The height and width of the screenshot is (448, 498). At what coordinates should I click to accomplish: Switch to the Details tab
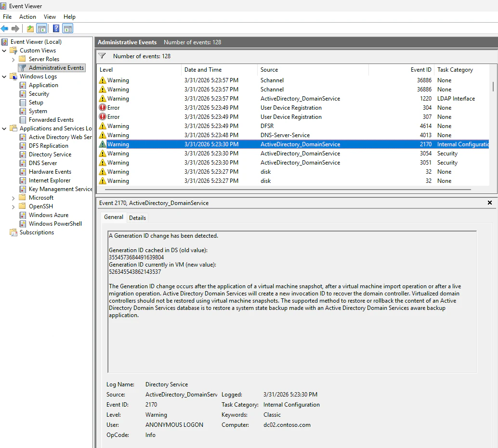click(x=138, y=218)
